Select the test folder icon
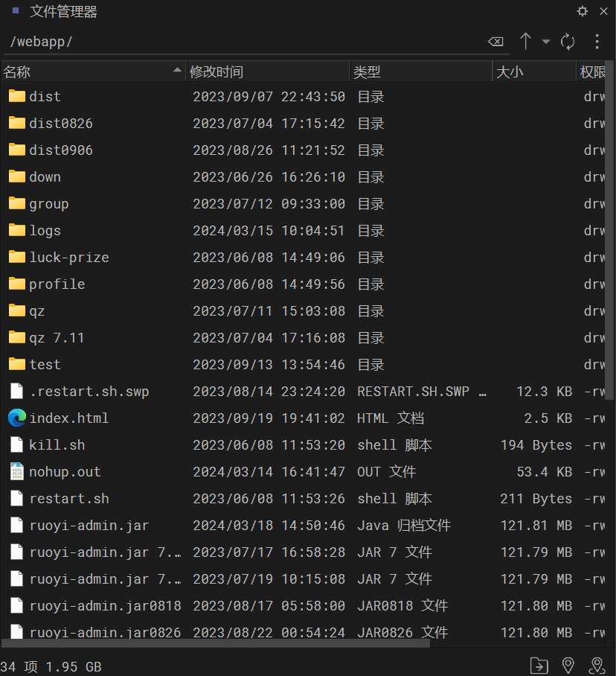The width and height of the screenshot is (616, 676). point(17,364)
